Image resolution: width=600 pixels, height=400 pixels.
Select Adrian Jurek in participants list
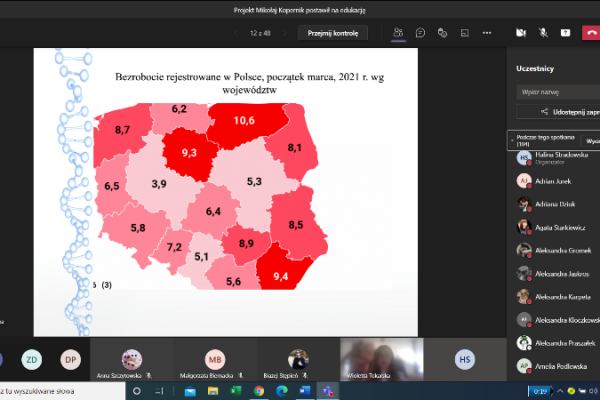coord(553,181)
